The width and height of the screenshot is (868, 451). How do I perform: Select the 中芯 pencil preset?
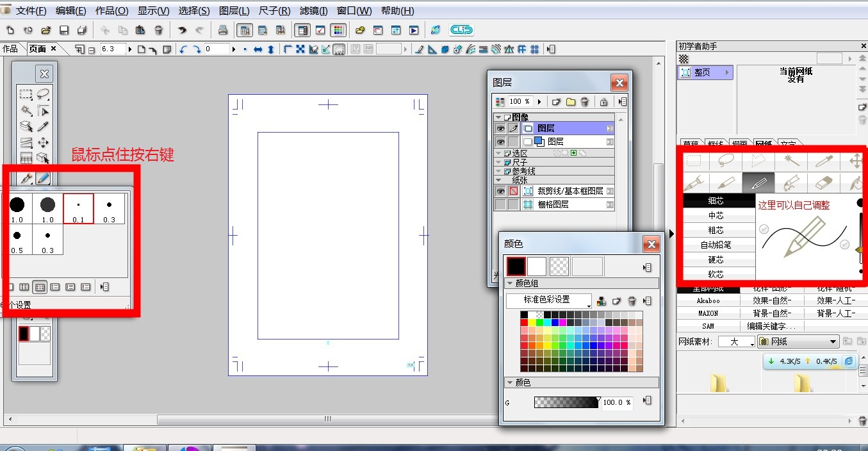(716, 216)
